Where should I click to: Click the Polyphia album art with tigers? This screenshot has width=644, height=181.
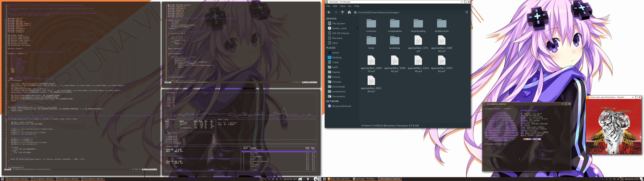coord(613,127)
